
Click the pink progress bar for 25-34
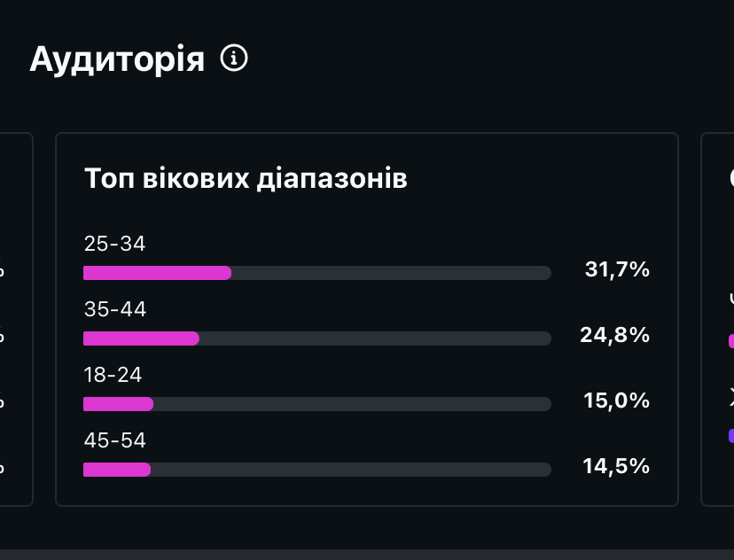(x=158, y=273)
